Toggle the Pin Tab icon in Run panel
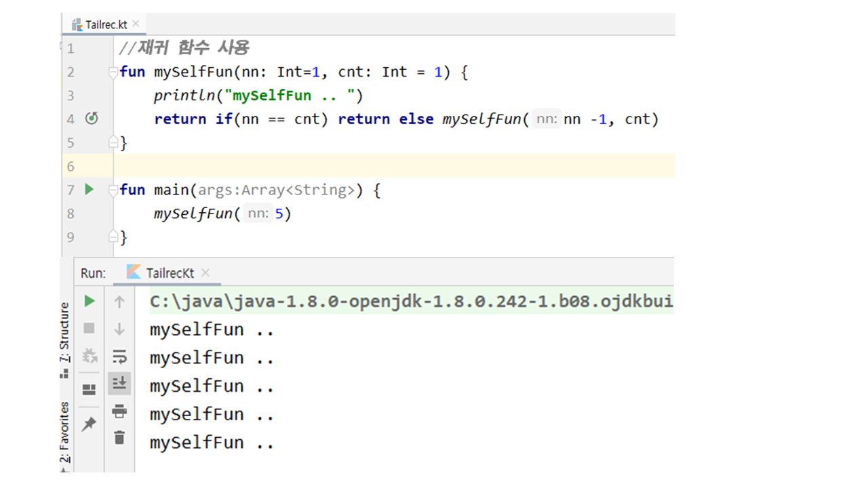This screenshot has width=868, height=488. click(89, 424)
